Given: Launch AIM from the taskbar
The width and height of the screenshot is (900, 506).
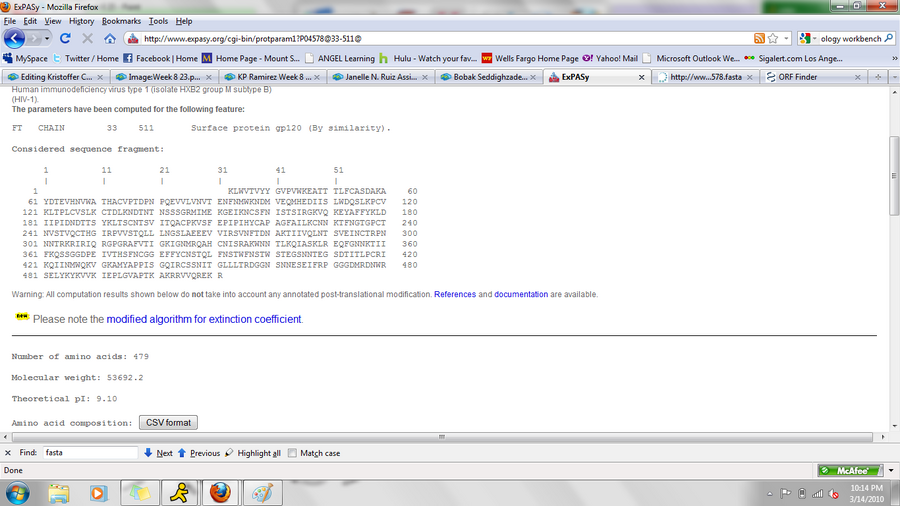Looking at the screenshot, I should tap(178, 493).
